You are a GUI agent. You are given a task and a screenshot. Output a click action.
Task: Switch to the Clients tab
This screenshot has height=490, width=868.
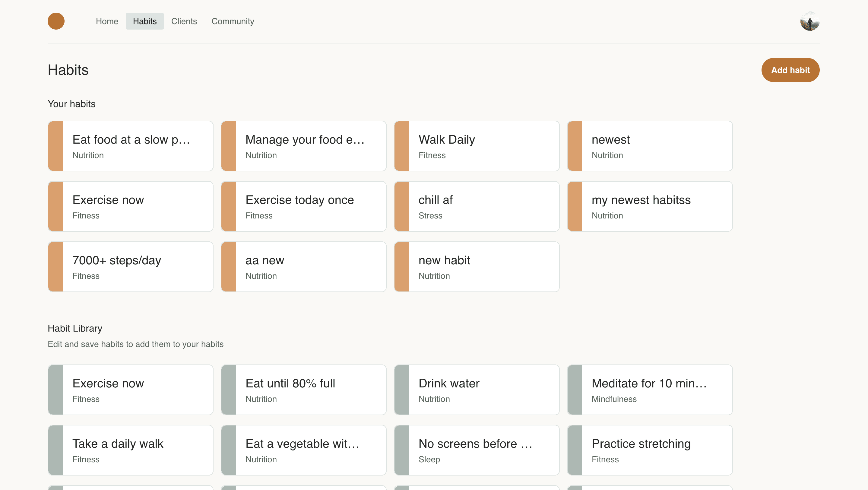pos(184,21)
